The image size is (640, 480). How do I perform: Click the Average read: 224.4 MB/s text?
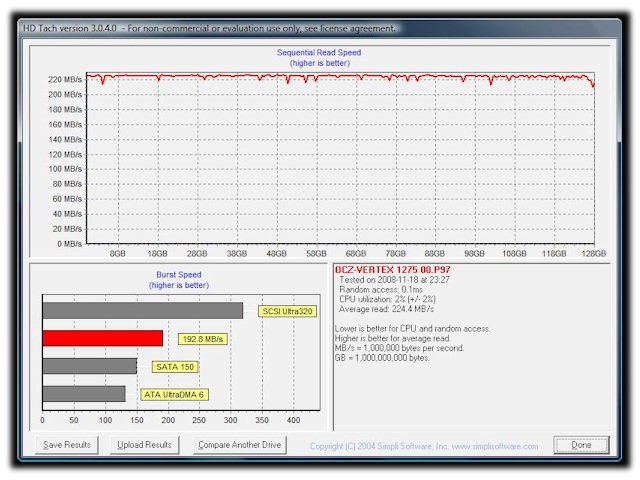[x=386, y=309]
